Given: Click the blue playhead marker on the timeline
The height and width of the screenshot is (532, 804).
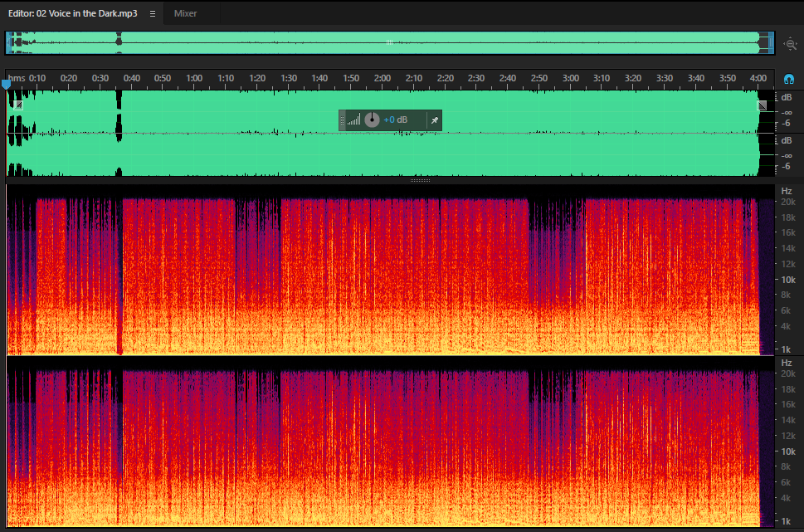Looking at the screenshot, I should point(6,84).
